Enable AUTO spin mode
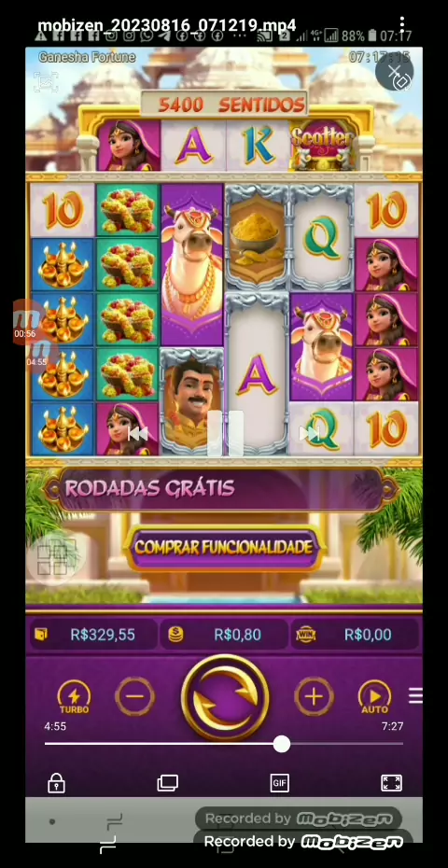 tap(374, 697)
